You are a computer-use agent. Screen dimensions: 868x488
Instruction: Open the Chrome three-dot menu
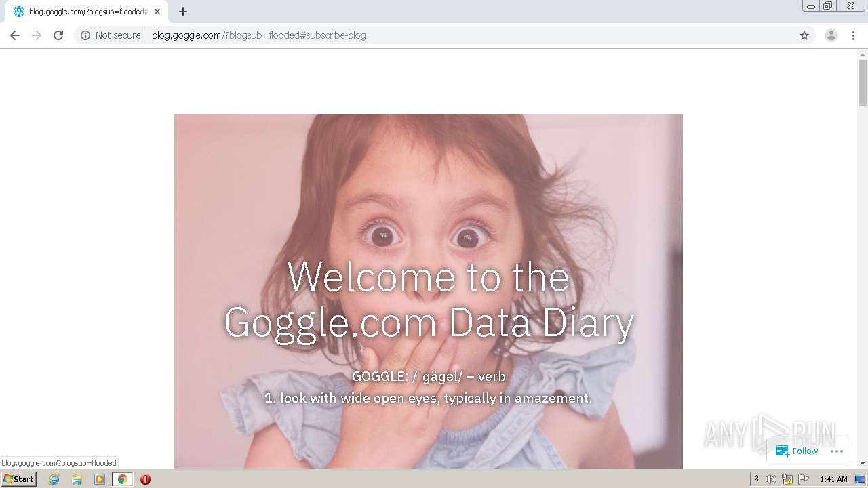[853, 35]
